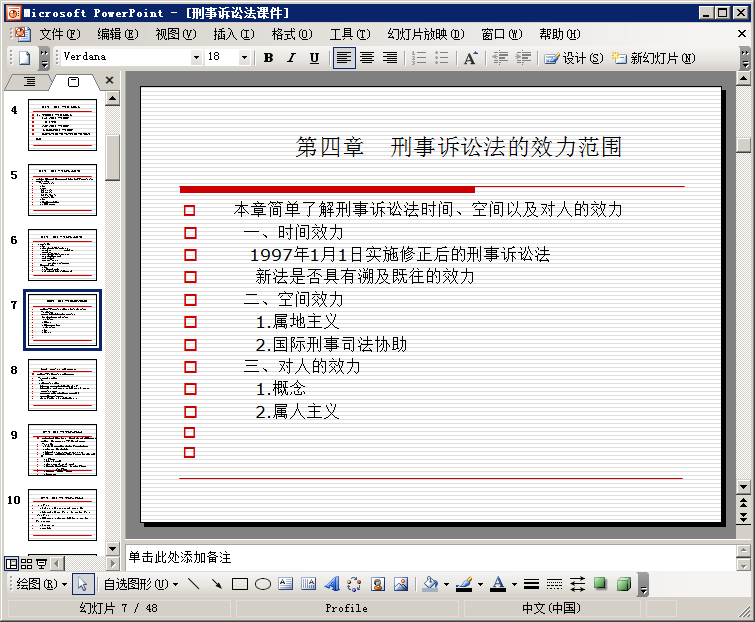This screenshot has height=622, width=755.
Task: Insert a Vertical Text Box
Action: coord(308,584)
